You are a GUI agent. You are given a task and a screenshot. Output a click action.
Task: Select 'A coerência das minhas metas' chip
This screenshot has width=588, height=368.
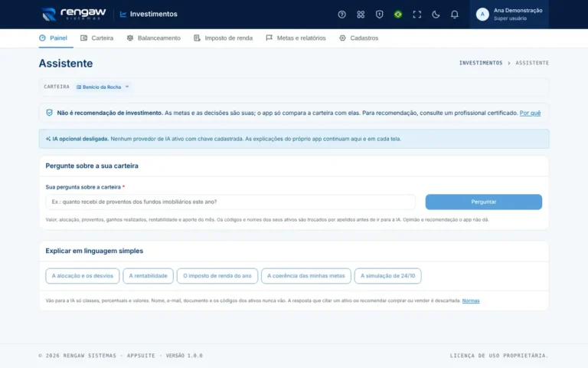pyautogui.click(x=306, y=276)
